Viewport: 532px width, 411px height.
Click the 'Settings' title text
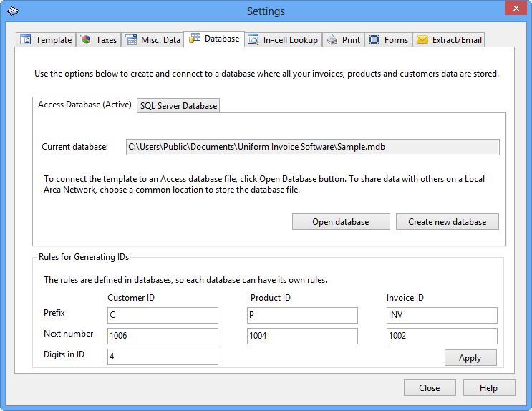(x=266, y=11)
